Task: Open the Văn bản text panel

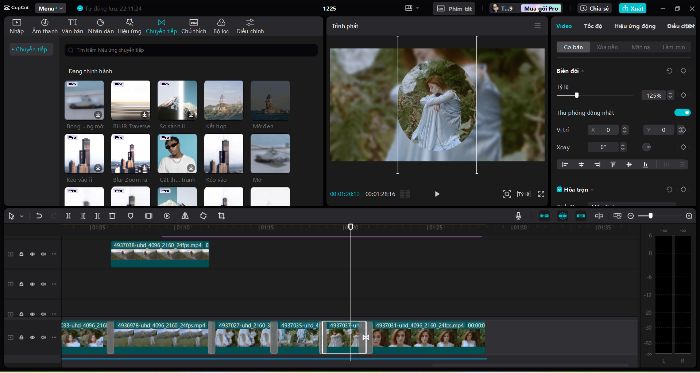Action: [72, 26]
